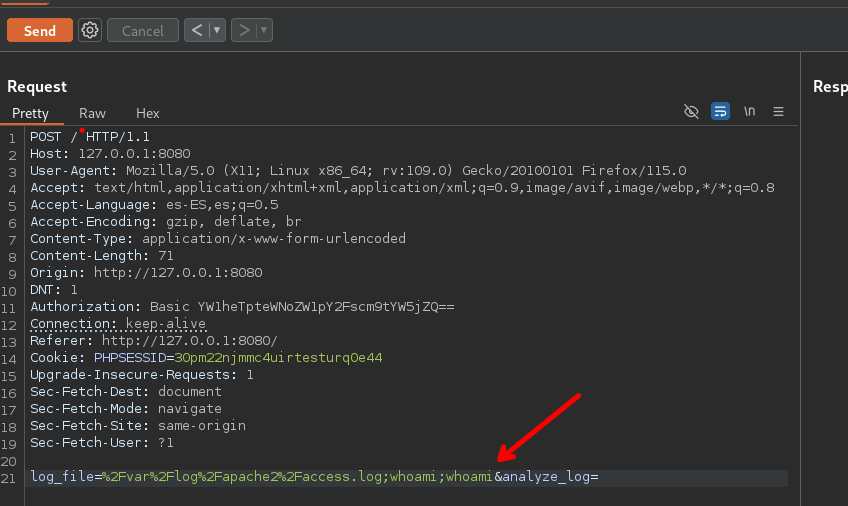The image size is (848, 506).
Task: Switch to the Hex tab
Action: pos(148,113)
